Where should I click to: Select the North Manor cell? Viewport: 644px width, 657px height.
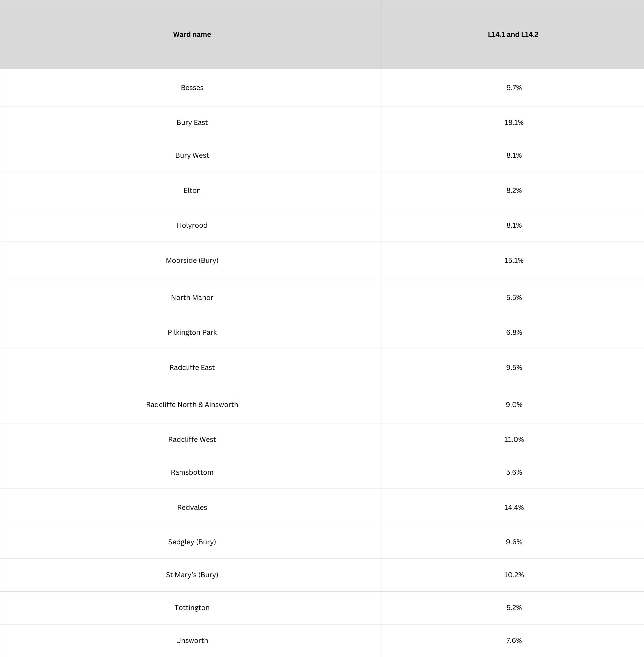[192, 298]
